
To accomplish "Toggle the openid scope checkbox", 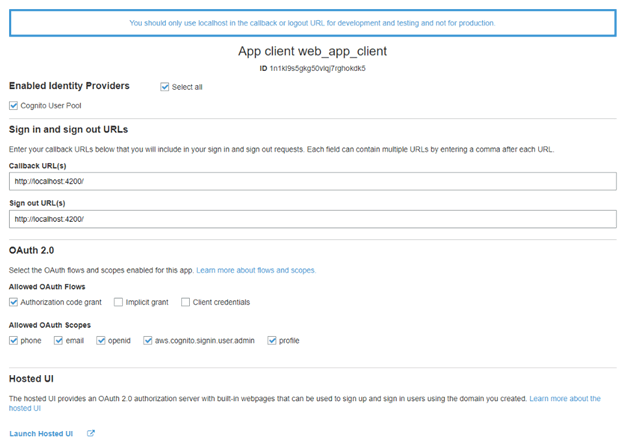I will click(x=101, y=340).
